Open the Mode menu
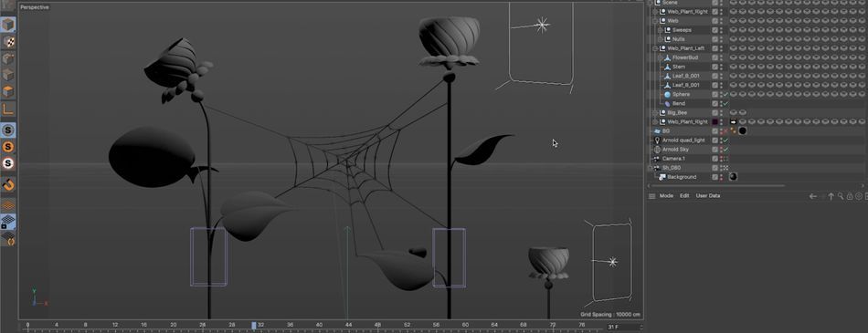This screenshot has width=868, height=333. tap(666, 196)
